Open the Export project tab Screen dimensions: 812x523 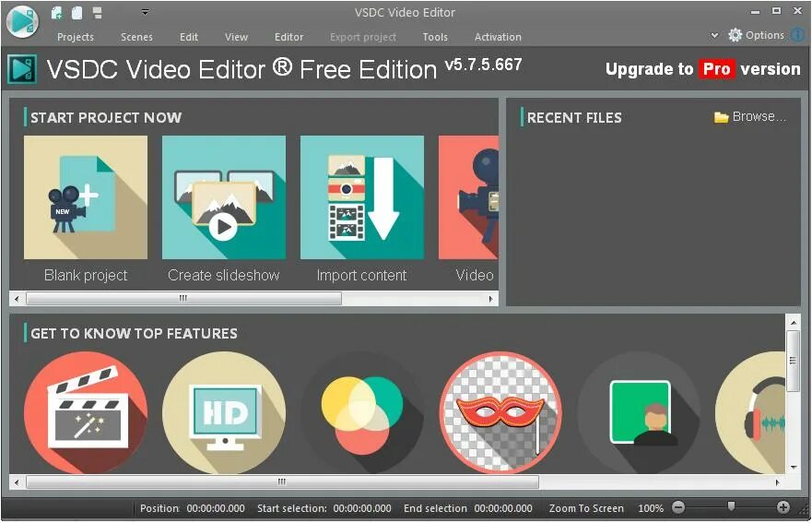click(363, 37)
